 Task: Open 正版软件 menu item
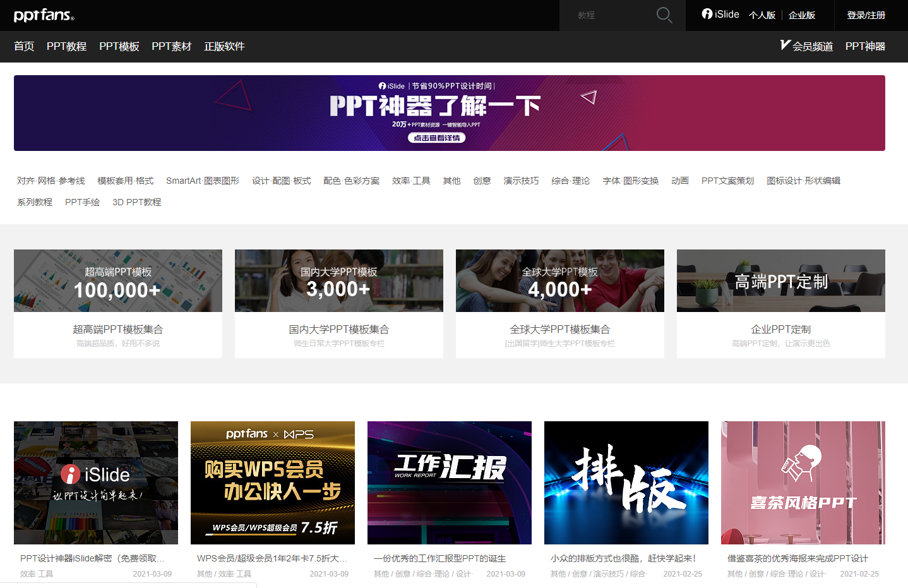point(224,46)
